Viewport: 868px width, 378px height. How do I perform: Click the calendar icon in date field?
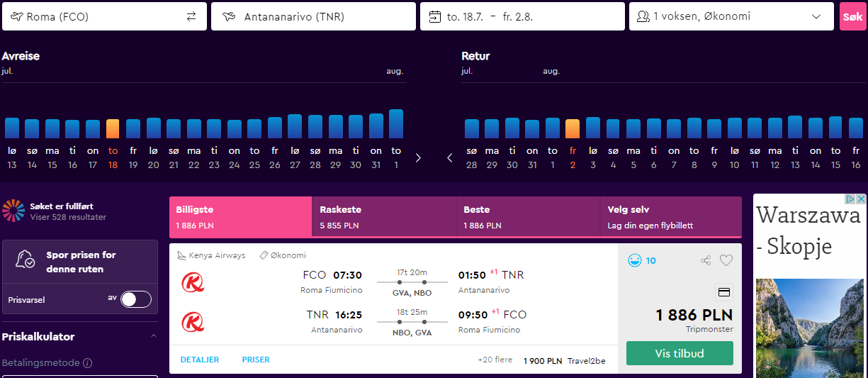(x=434, y=16)
